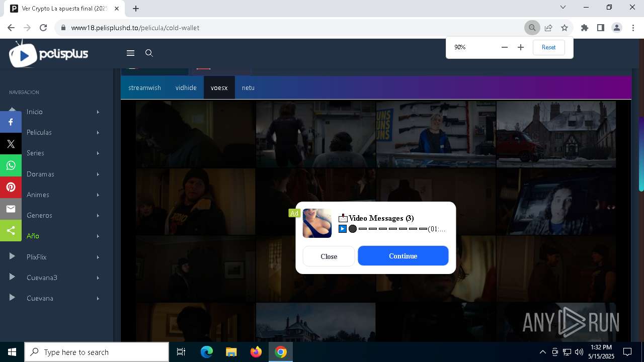
Task: Open the green ShareThis icon
Action: click(x=11, y=230)
